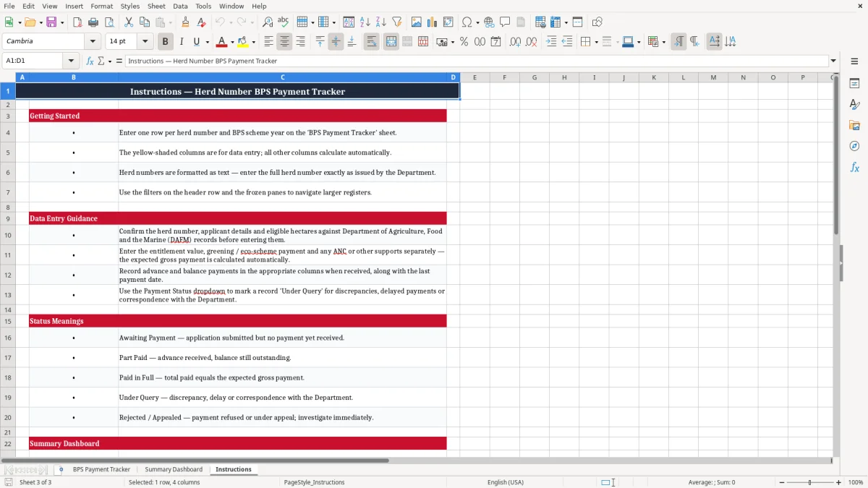Image resolution: width=868 pixels, height=488 pixels.
Task: Open the Font Size dropdown arrow
Action: (145, 41)
